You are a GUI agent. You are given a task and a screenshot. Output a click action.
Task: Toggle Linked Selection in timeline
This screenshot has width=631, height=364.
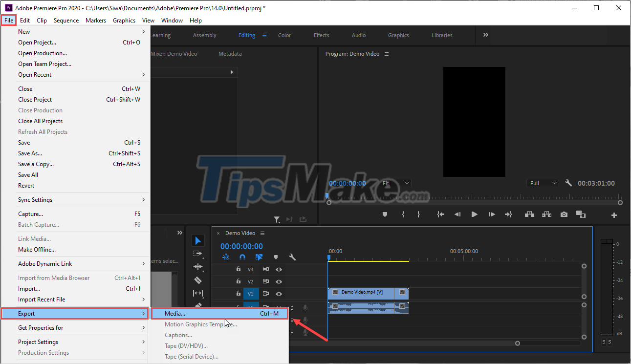(x=259, y=257)
